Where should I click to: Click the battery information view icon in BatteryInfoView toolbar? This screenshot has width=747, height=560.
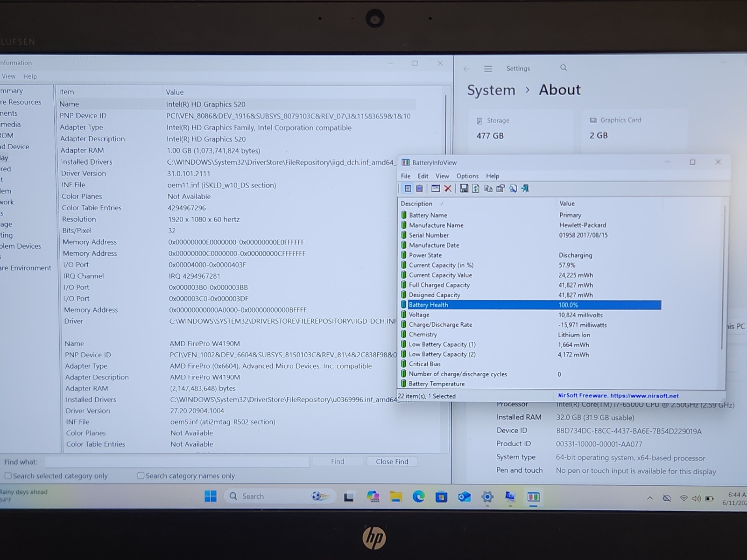408,189
